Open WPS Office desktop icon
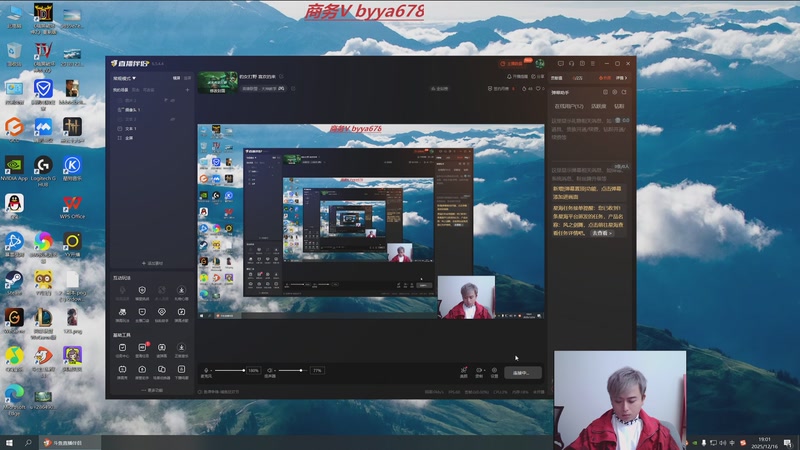Image resolution: width=800 pixels, height=450 pixels. (72, 207)
